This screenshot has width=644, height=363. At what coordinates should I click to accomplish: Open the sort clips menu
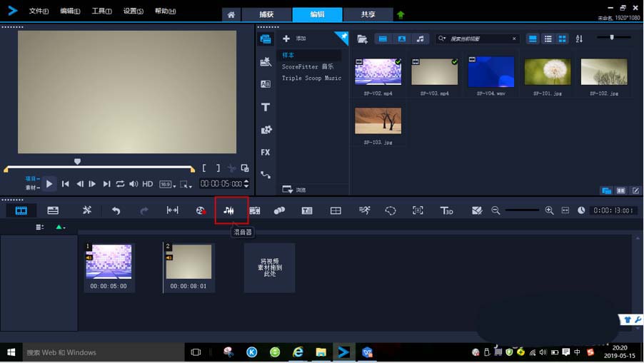coord(579,39)
